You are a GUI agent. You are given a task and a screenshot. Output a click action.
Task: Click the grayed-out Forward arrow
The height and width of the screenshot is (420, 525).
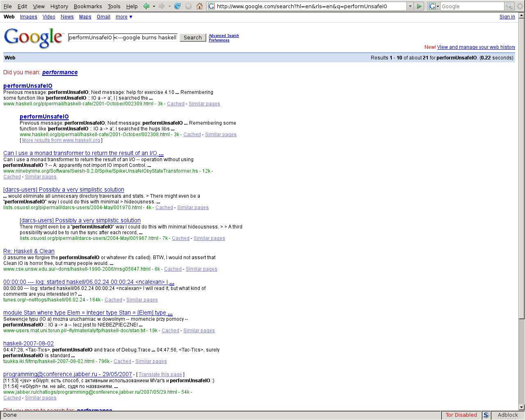(x=162, y=6)
